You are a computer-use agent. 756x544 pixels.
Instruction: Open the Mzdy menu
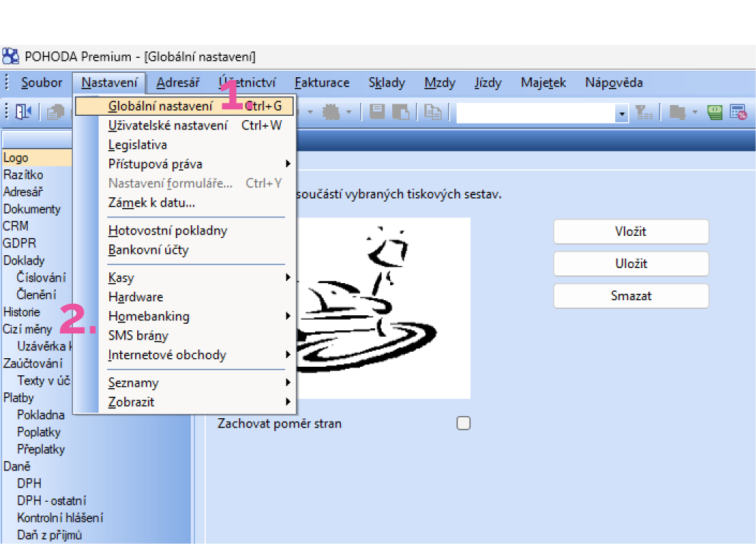tap(439, 82)
